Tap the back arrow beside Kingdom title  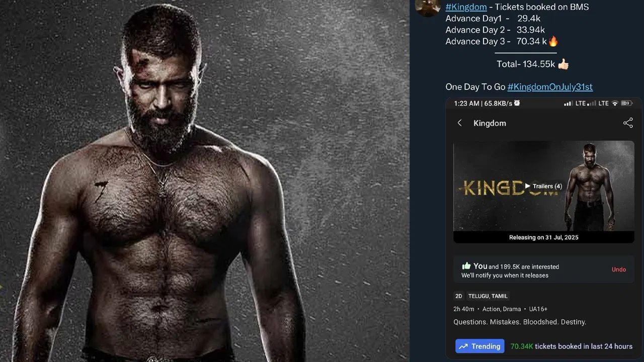[459, 123]
